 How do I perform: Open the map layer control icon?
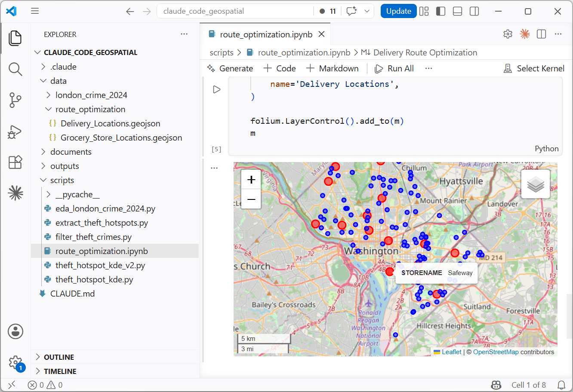[536, 184]
